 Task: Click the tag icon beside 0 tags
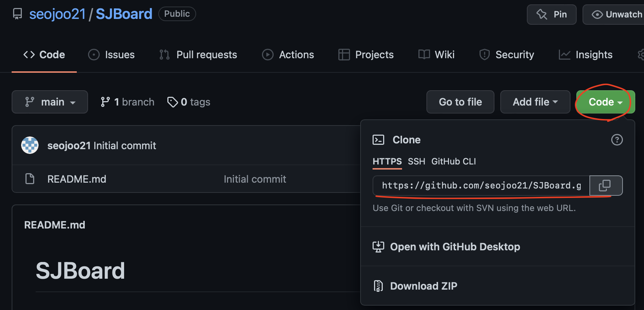[172, 102]
